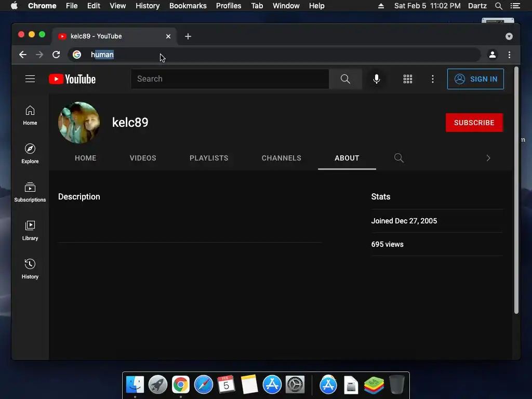Open BlueStacks from the Dock
Viewport: 532px width, 399px height.
point(374,385)
